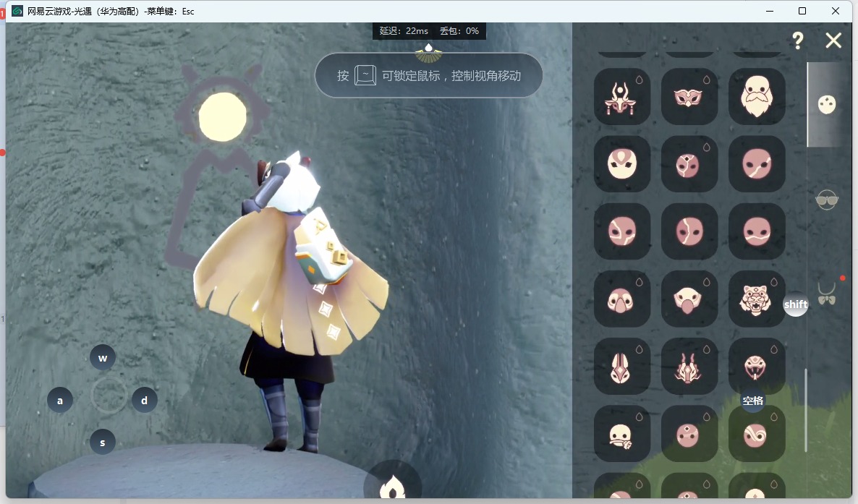Equip the rabbit mask
This screenshot has width=858, height=504.
pos(622,366)
